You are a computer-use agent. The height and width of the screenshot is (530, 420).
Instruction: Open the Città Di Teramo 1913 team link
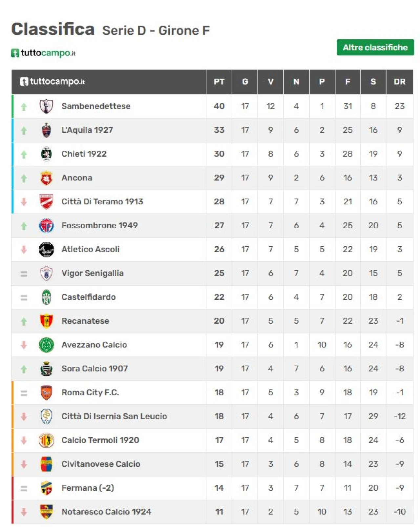click(x=102, y=202)
